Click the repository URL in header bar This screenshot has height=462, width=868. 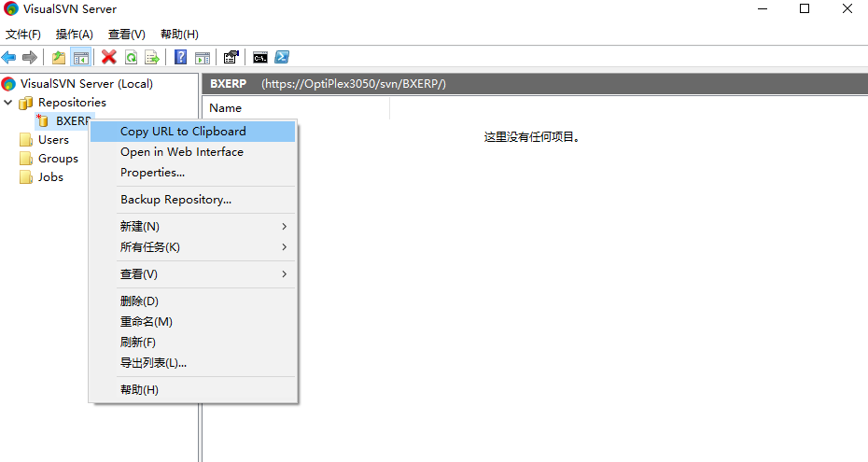tap(353, 84)
